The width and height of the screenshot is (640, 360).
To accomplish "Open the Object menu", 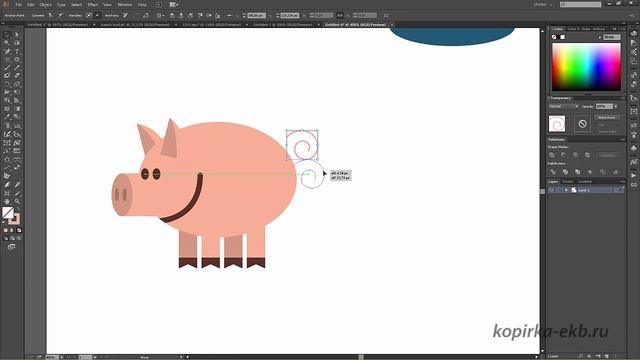I will [x=45, y=4].
